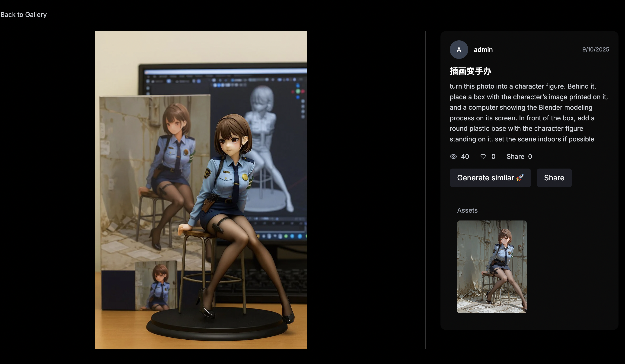The image size is (625, 364).
Task: Click the 'A' letter inside the avatar
Action: [x=459, y=50]
